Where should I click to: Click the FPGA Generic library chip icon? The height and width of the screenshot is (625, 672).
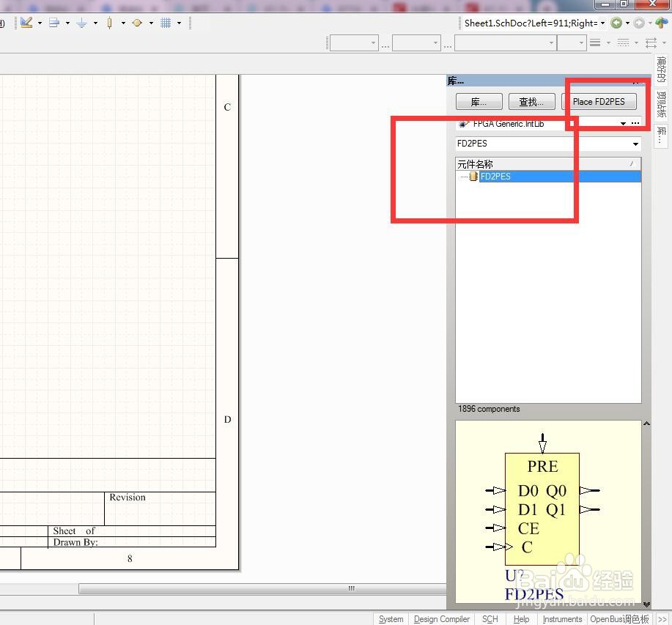coord(463,124)
